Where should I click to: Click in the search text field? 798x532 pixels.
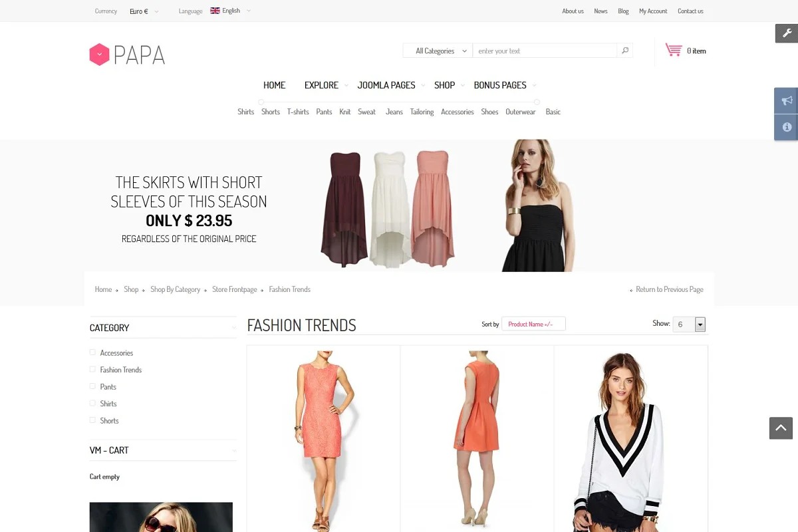point(544,51)
